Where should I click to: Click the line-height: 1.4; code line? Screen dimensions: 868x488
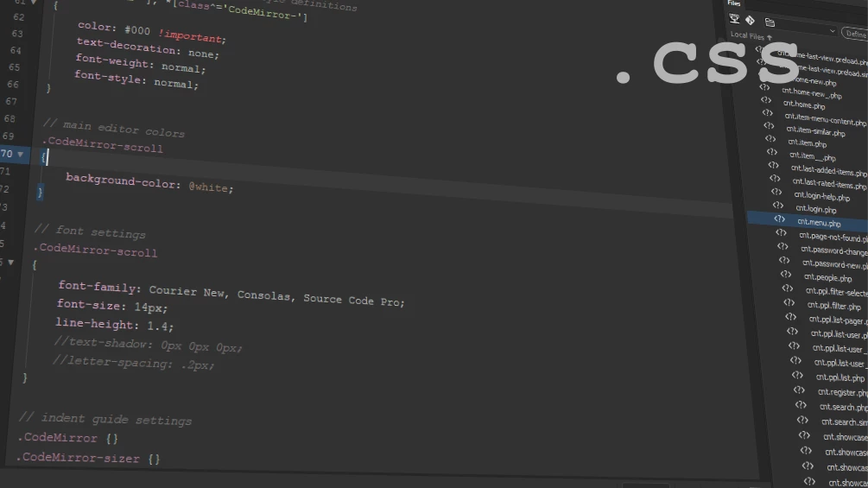pyautogui.click(x=115, y=324)
